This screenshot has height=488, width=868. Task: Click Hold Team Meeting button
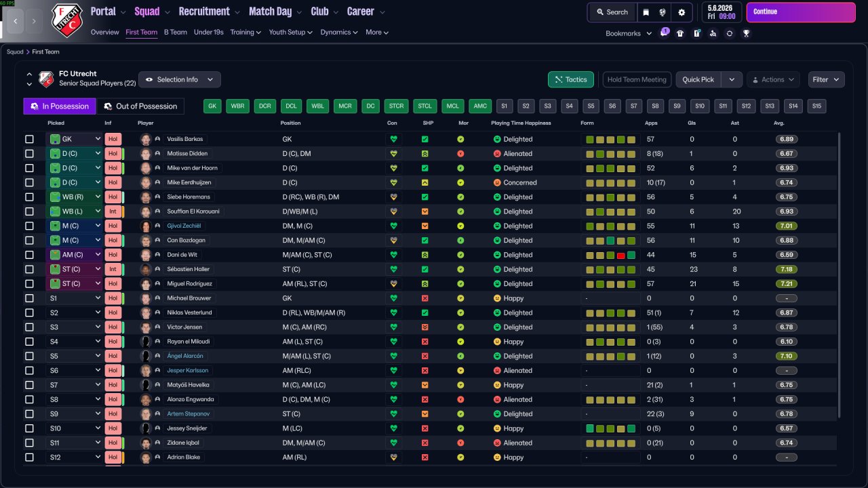[637, 80]
